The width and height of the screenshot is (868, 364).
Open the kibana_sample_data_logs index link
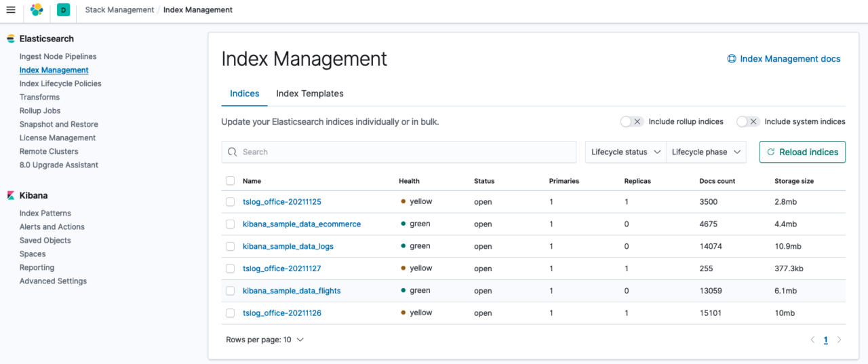pyautogui.click(x=288, y=246)
